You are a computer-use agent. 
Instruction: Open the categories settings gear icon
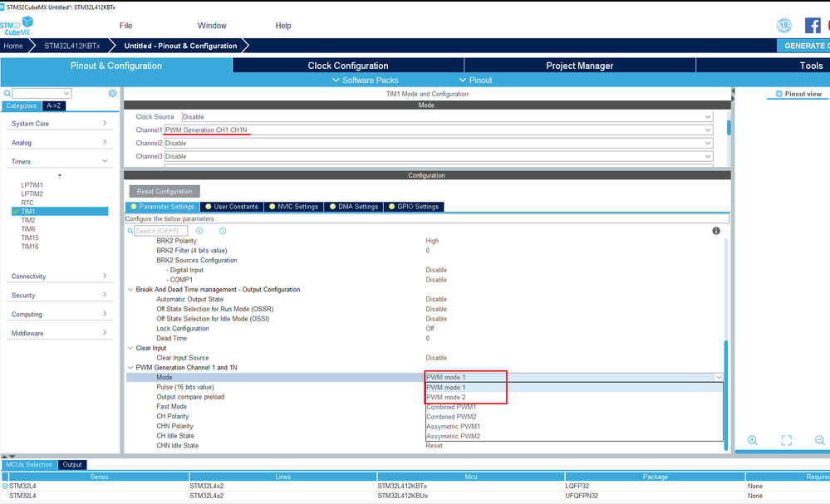pos(113,93)
